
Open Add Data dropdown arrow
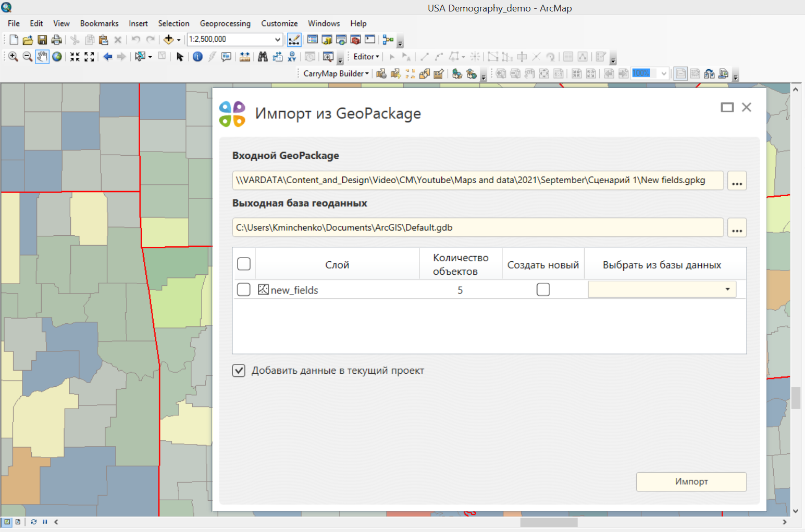pos(179,40)
